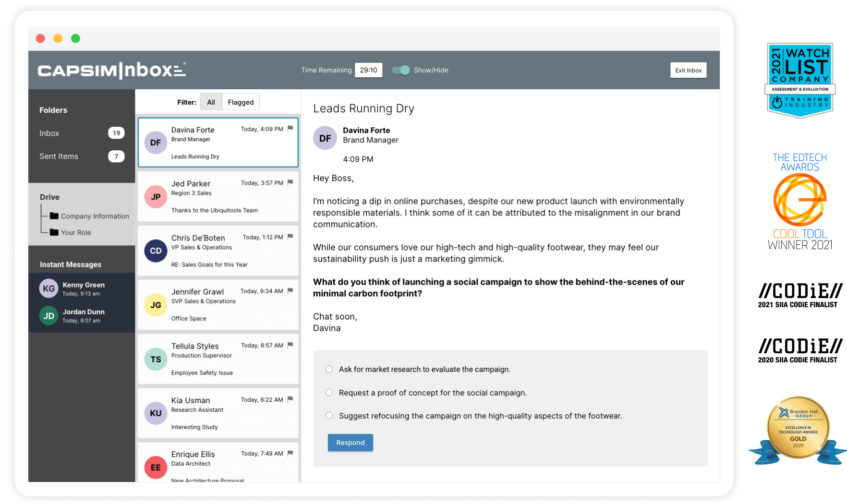Open the Company Information folder icon
This screenshot has width=847, height=504.
(x=55, y=216)
